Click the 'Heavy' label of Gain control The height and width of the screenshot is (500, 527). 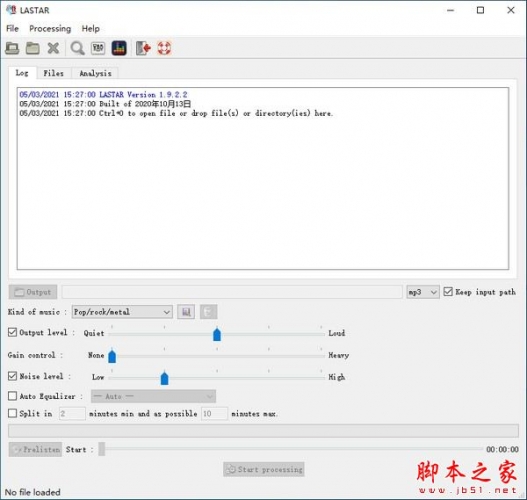[338, 355]
